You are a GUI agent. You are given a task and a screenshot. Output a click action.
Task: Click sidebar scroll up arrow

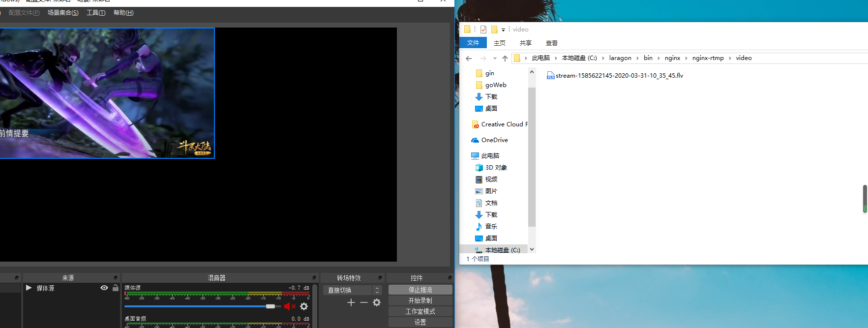coord(532,72)
